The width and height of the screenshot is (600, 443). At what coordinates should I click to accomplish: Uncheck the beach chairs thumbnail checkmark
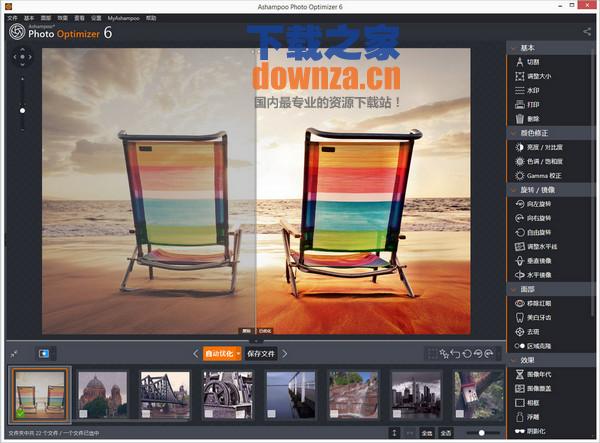coord(20,413)
